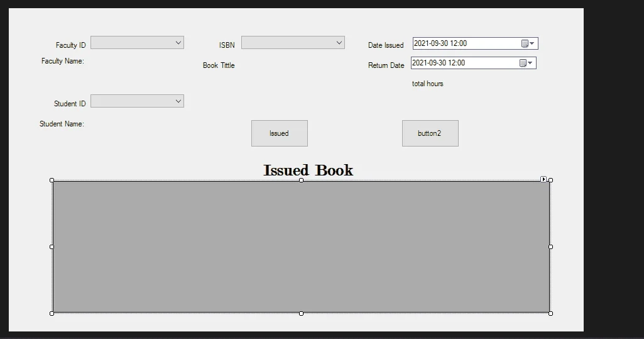This screenshot has width=644, height=339.
Task: Select the ISBN label
Action: [227, 45]
